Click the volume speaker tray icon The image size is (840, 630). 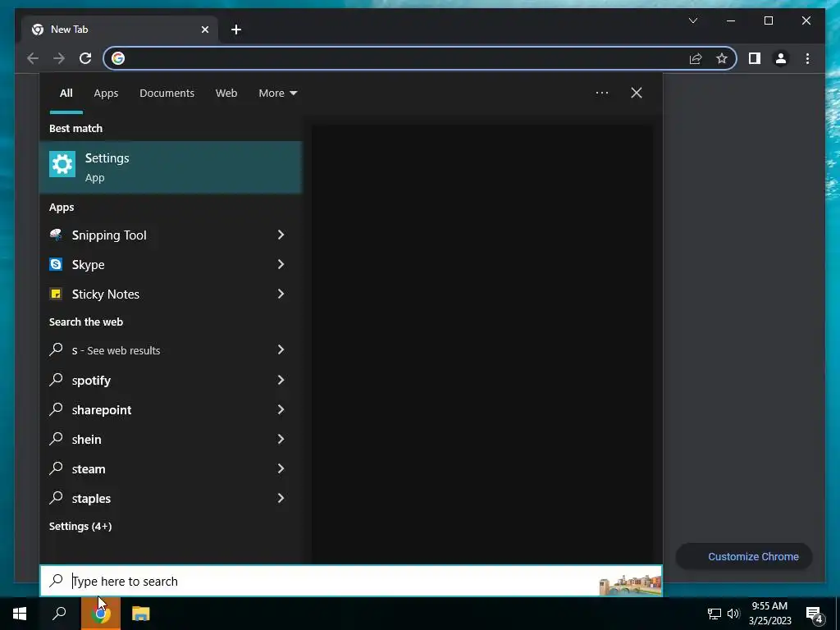coord(733,614)
